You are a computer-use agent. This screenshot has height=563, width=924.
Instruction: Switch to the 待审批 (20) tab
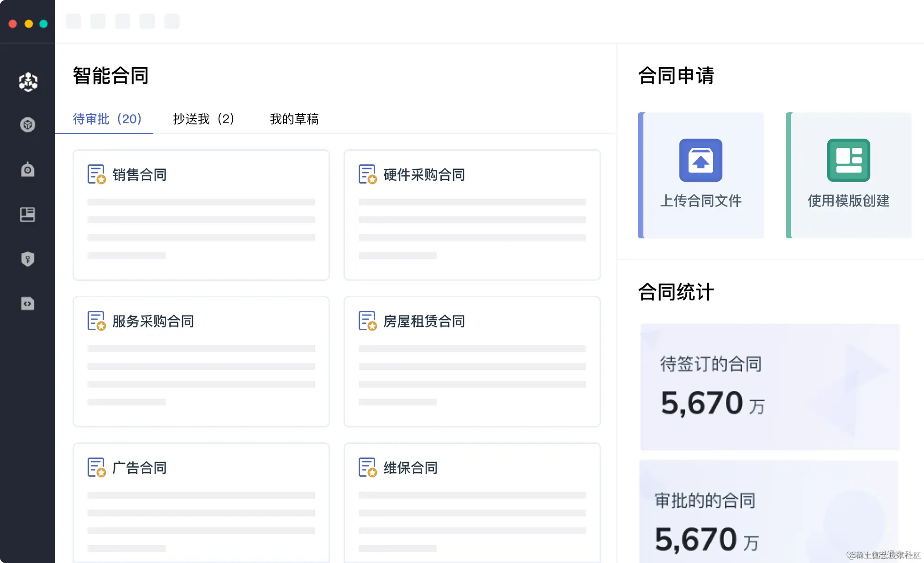click(107, 119)
